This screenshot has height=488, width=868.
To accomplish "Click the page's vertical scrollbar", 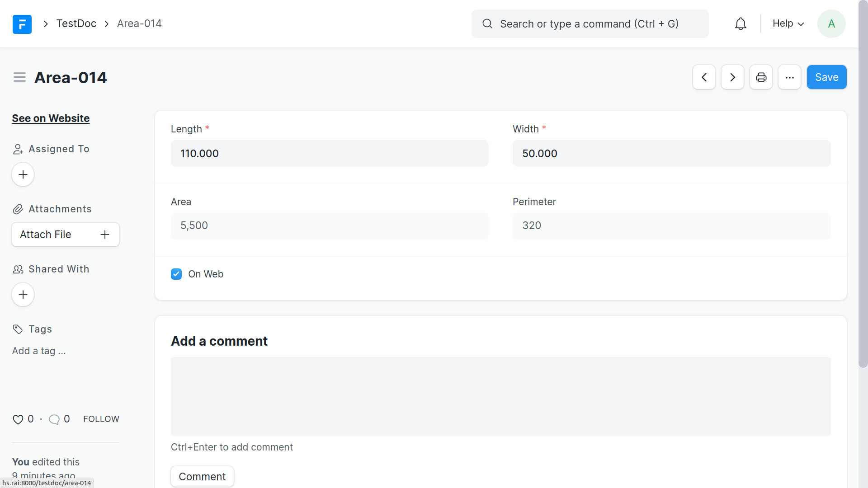I will 863,181.
